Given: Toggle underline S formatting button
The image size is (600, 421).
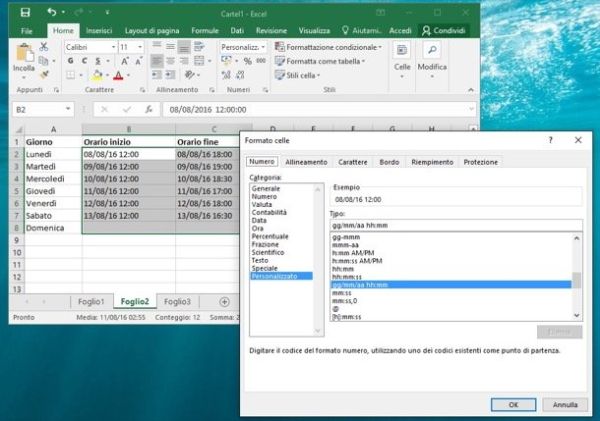Looking at the screenshot, I should [x=99, y=61].
